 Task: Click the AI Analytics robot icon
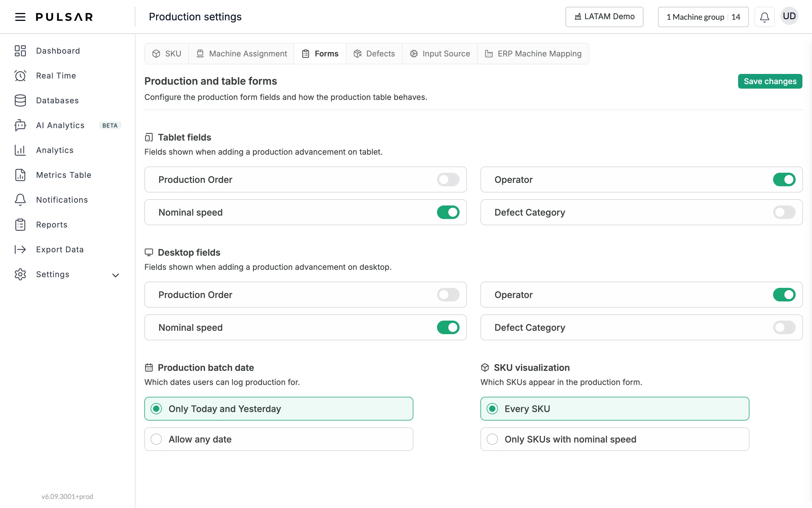(20, 125)
